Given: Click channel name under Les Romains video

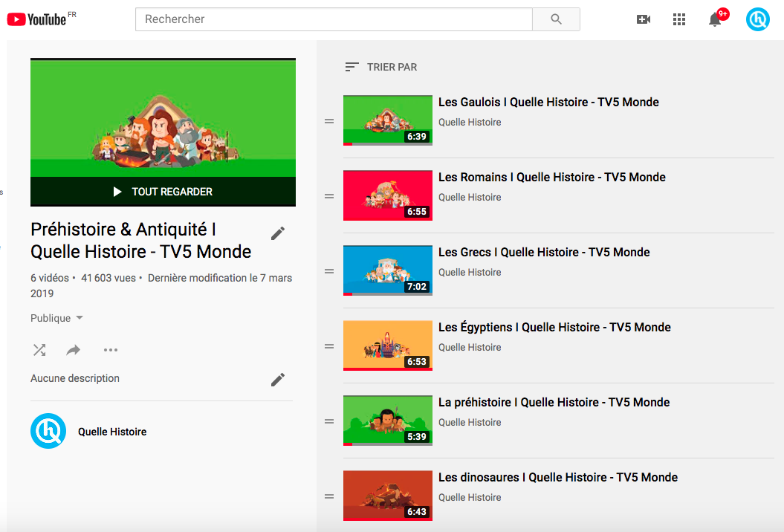Looking at the screenshot, I should tap(470, 197).
